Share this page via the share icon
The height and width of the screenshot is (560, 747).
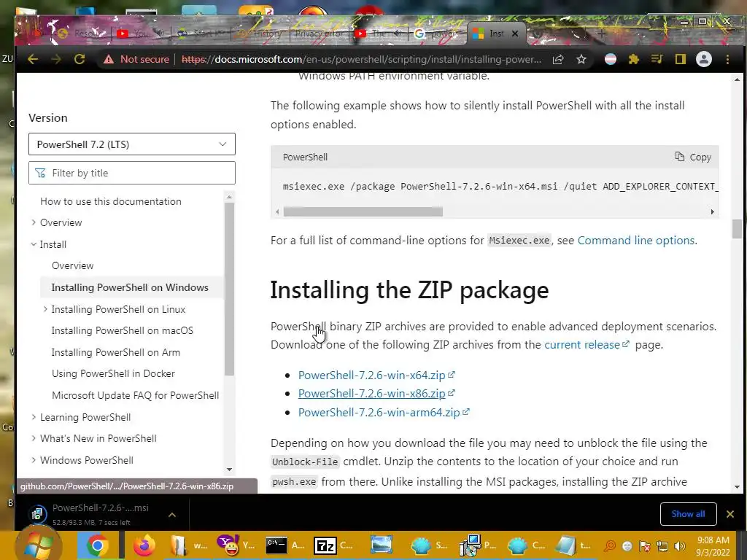558,59
